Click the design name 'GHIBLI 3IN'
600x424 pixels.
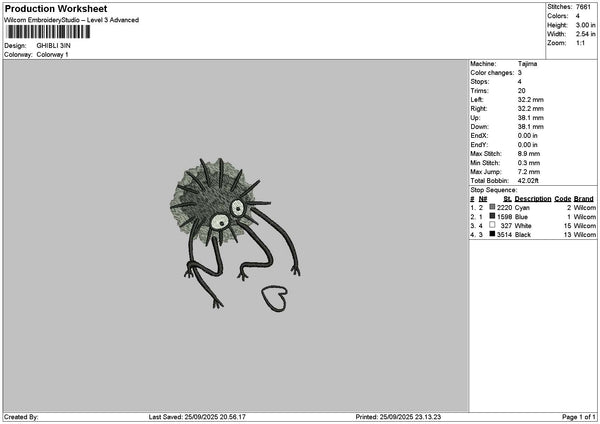[x=54, y=46]
